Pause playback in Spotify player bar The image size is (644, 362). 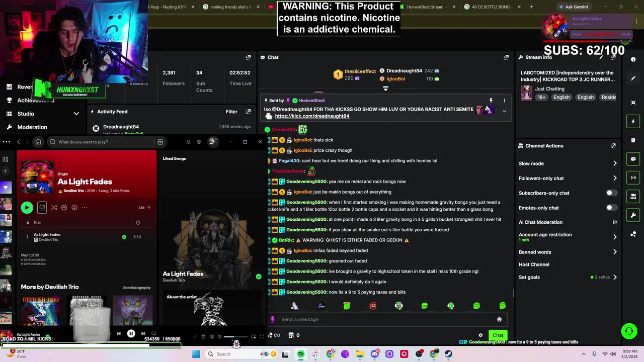tap(131, 333)
